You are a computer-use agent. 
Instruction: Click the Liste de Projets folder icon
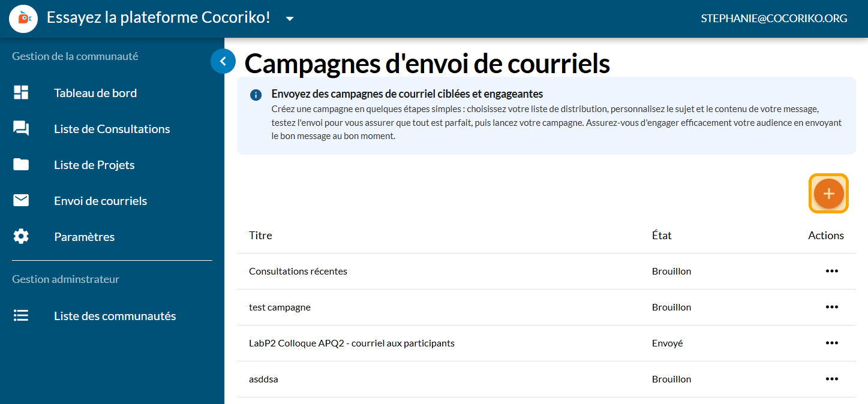[21, 165]
